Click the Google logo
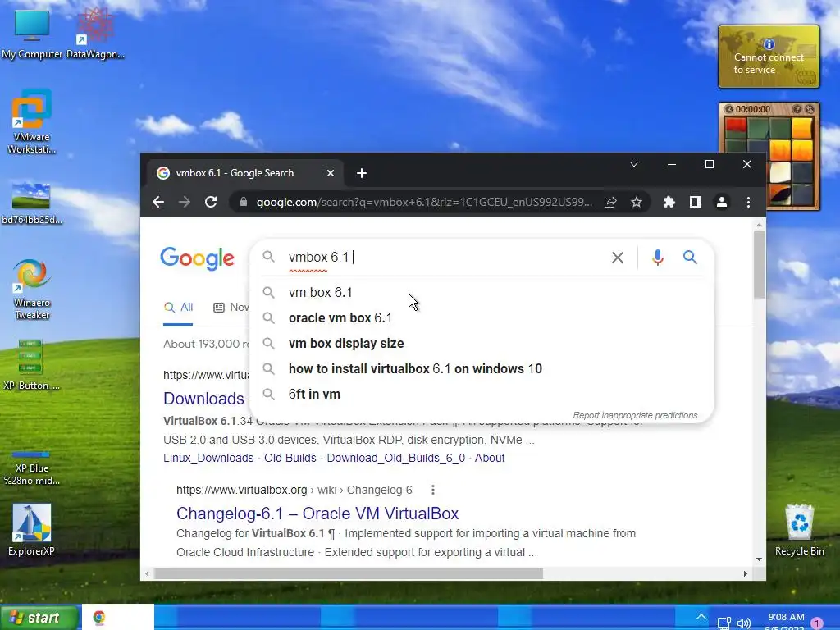 [197, 258]
